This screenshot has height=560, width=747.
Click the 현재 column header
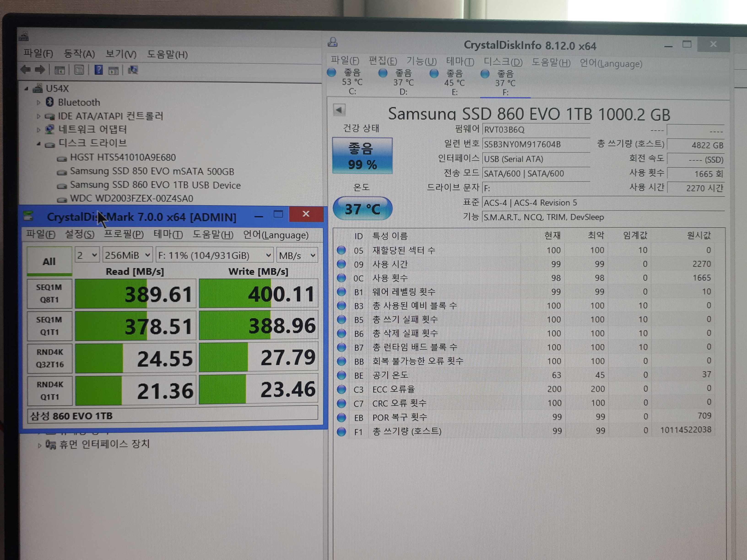point(553,235)
